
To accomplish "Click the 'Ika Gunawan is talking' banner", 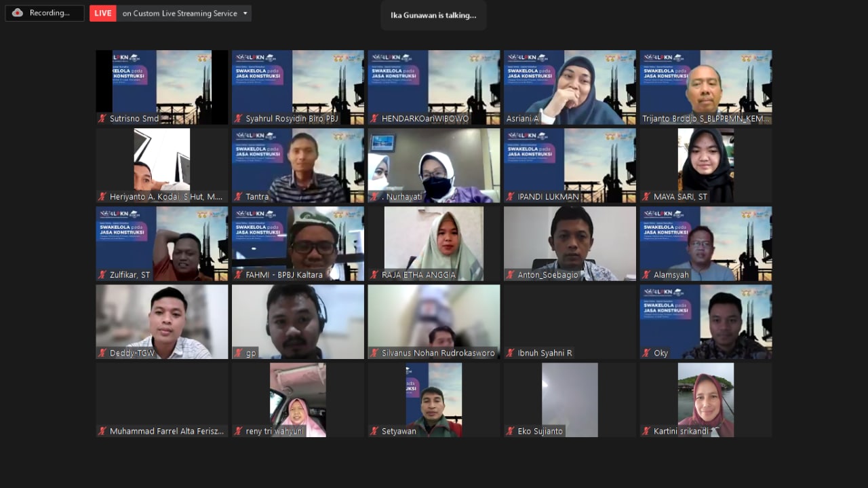I will 433,15.
